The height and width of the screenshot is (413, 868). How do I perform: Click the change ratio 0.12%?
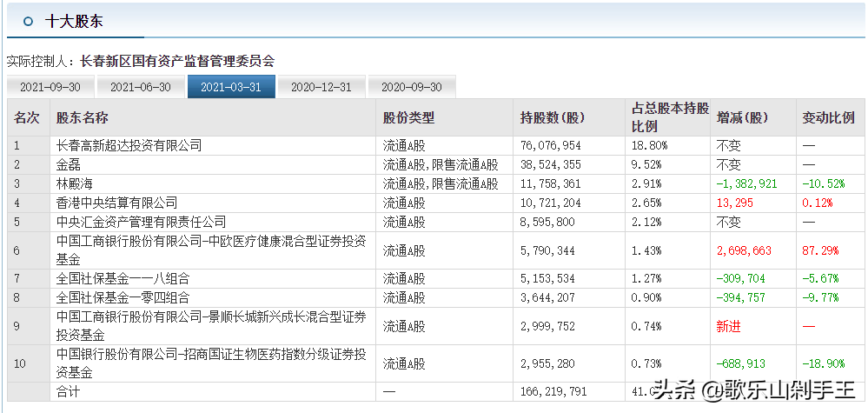coord(818,203)
